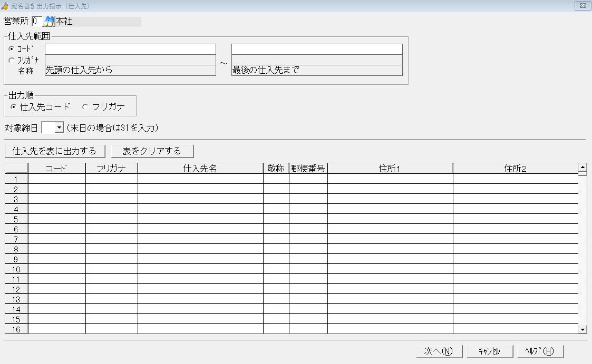Click the キャンセル button
The height and width of the screenshot is (364, 592).
pos(489,351)
